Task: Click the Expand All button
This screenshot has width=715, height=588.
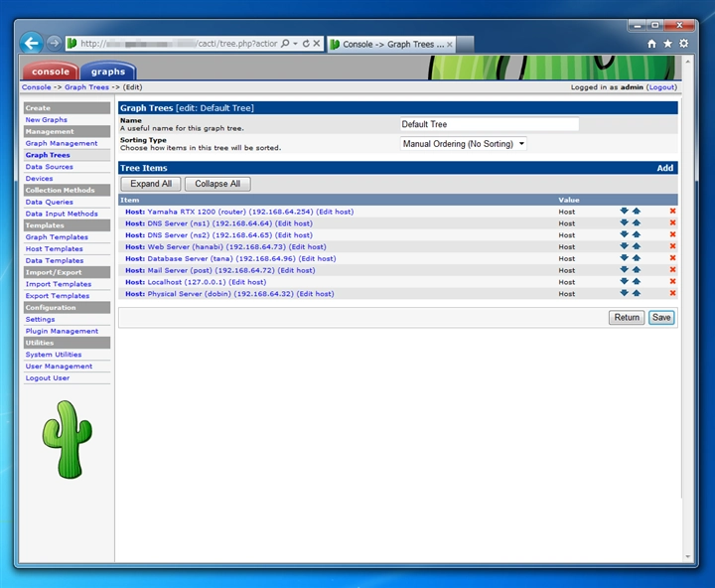Action: pyautogui.click(x=151, y=184)
